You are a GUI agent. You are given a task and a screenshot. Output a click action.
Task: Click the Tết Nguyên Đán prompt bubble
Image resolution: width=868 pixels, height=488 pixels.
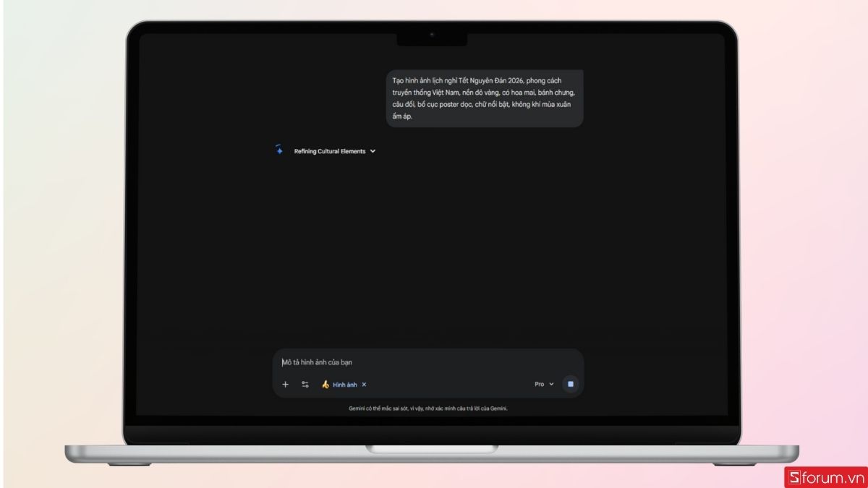[x=485, y=98]
